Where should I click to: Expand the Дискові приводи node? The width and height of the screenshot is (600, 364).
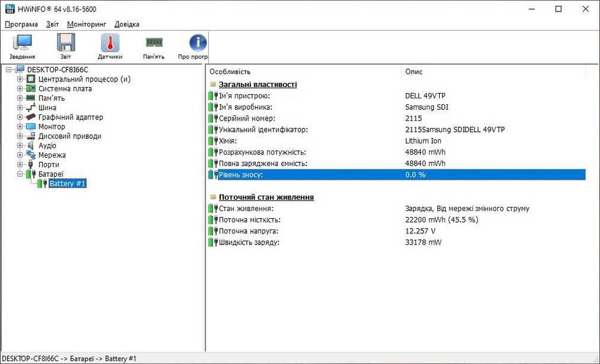pyautogui.click(x=20, y=136)
